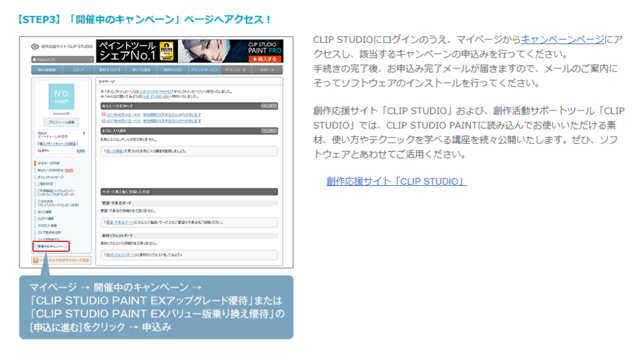This screenshot has height=364, width=643.
Task: Click the 購入する button on the banner
Action: coord(265,59)
